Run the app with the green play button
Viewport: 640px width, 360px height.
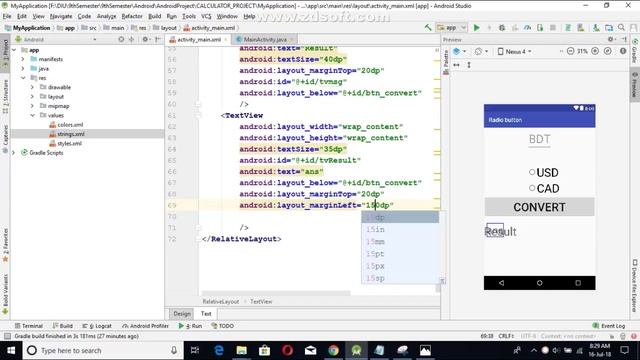point(476,28)
